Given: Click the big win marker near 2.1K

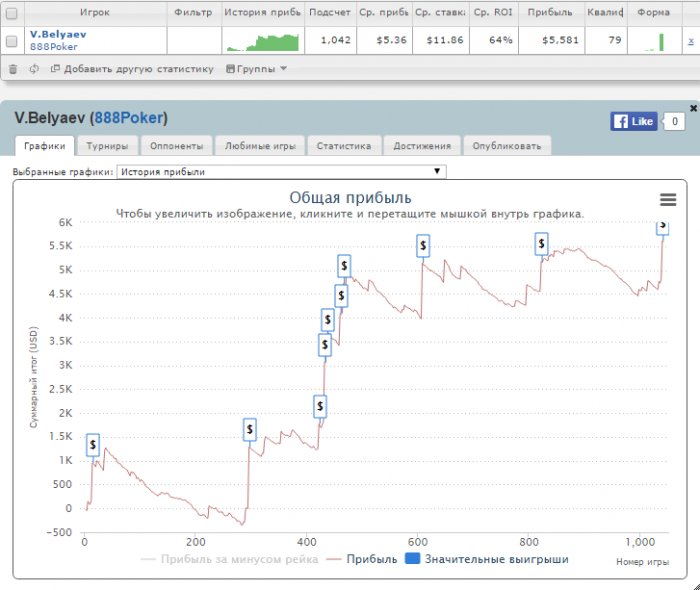Looking at the screenshot, I should [x=320, y=407].
